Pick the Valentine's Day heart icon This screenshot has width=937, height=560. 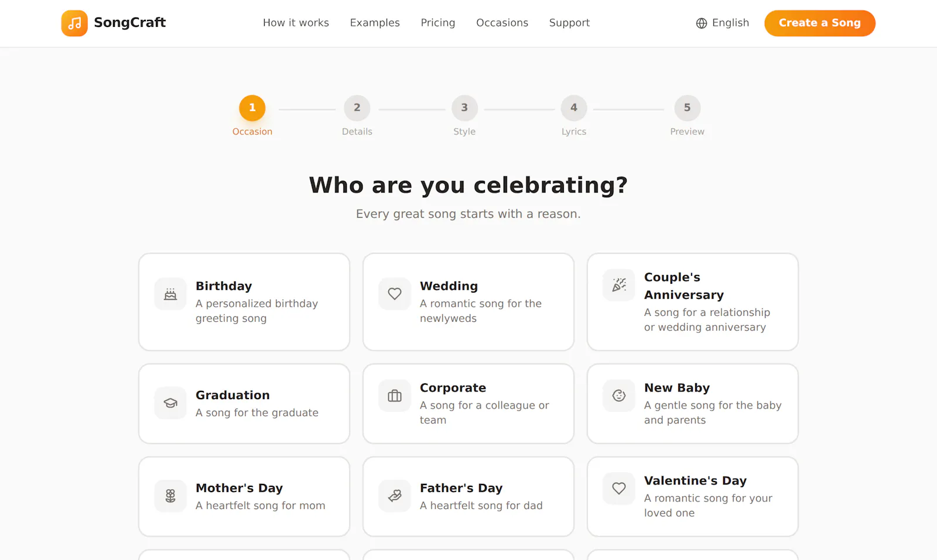619,488
